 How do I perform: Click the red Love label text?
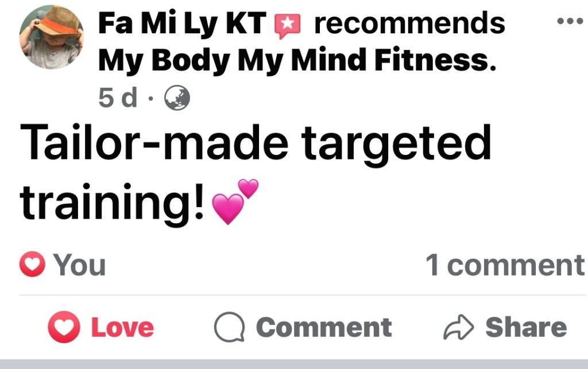tap(123, 328)
